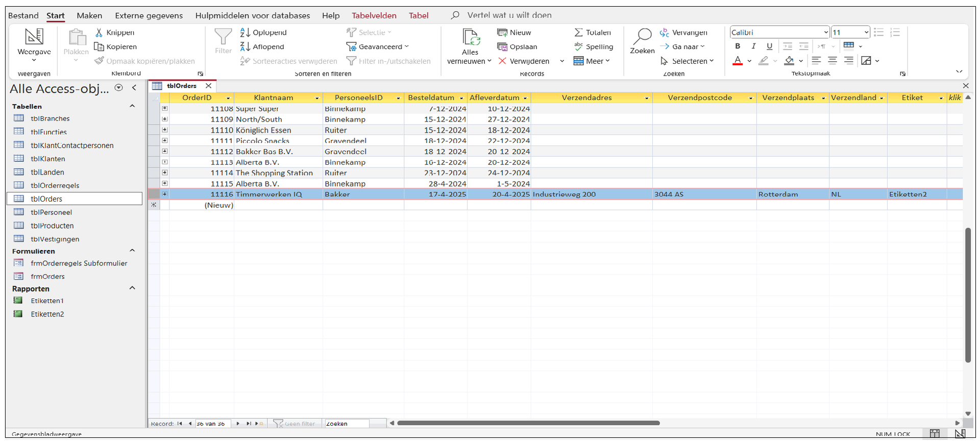
Task: Switch to design view in status bar
Action: 960,434
